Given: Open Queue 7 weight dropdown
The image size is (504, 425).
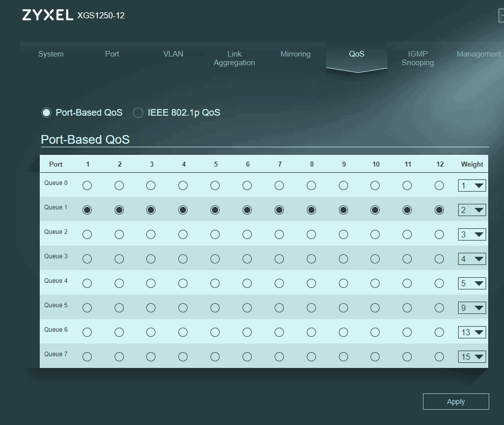Looking at the screenshot, I should pyautogui.click(x=472, y=357).
